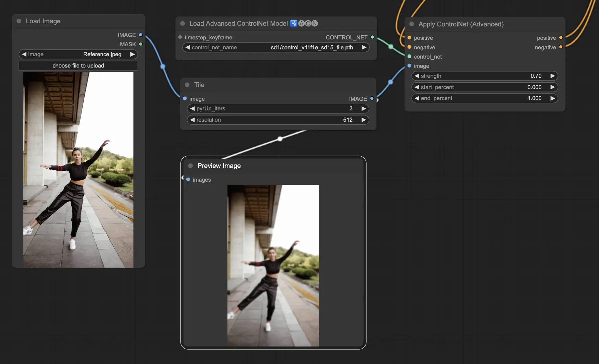Click the choose file to upload button

[x=78, y=65]
